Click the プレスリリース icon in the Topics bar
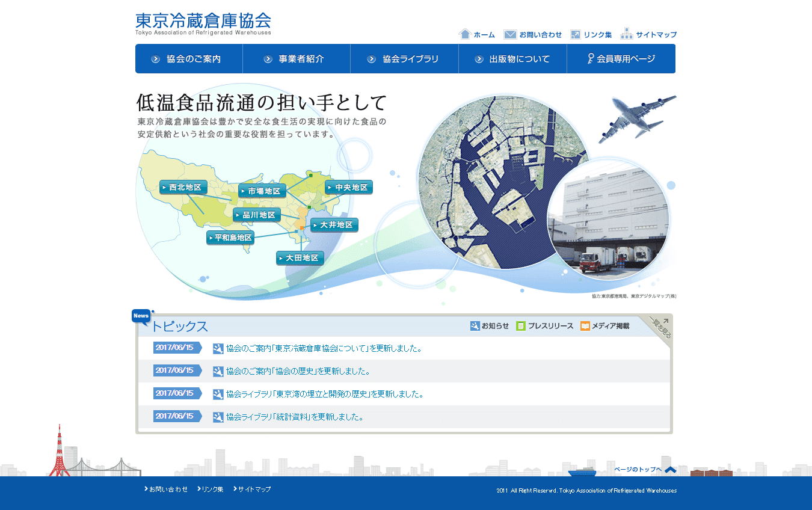The width and height of the screenshot is (812, 510). pyautogui.click(x=521, y=325)
